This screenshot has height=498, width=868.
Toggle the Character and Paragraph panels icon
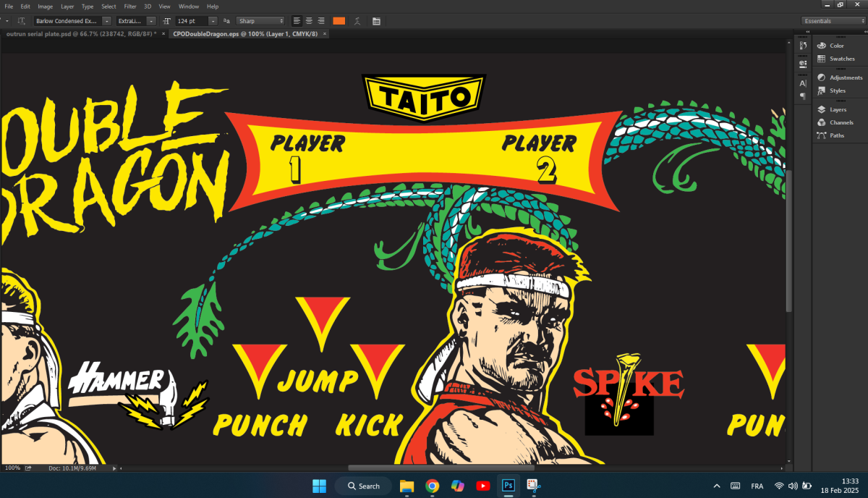pyautogui.click(x=376, y=21)
